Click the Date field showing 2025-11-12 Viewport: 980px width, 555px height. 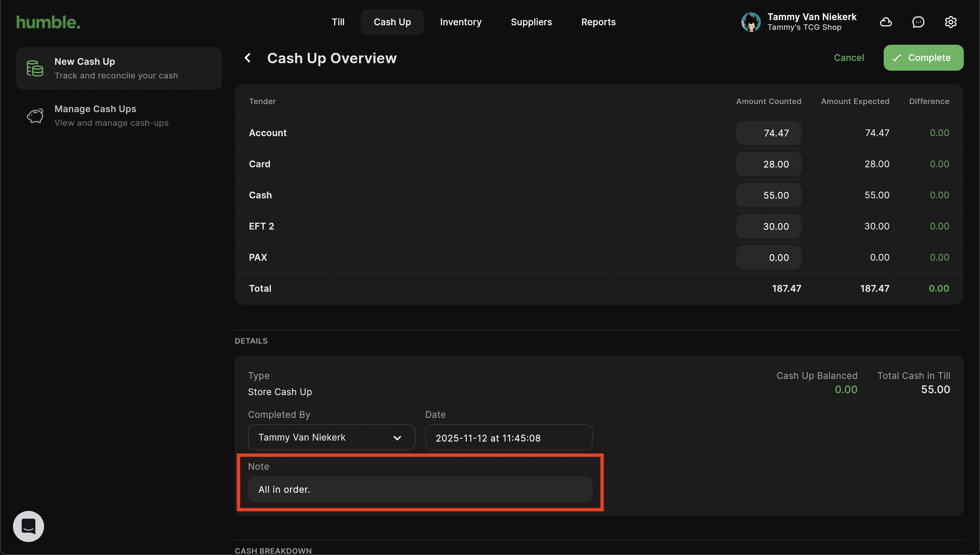508,438
